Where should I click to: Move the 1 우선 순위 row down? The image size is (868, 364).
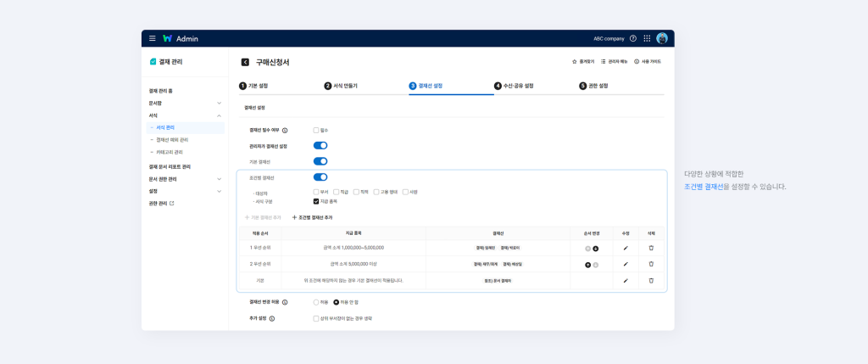[x=596, y=249]
